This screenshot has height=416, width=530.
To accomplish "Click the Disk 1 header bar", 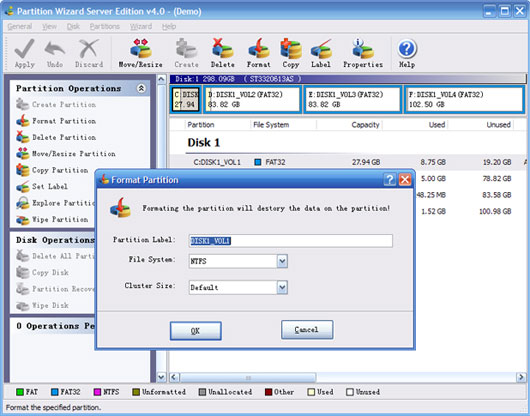I will pyautogui.click(x=348, y=79).
